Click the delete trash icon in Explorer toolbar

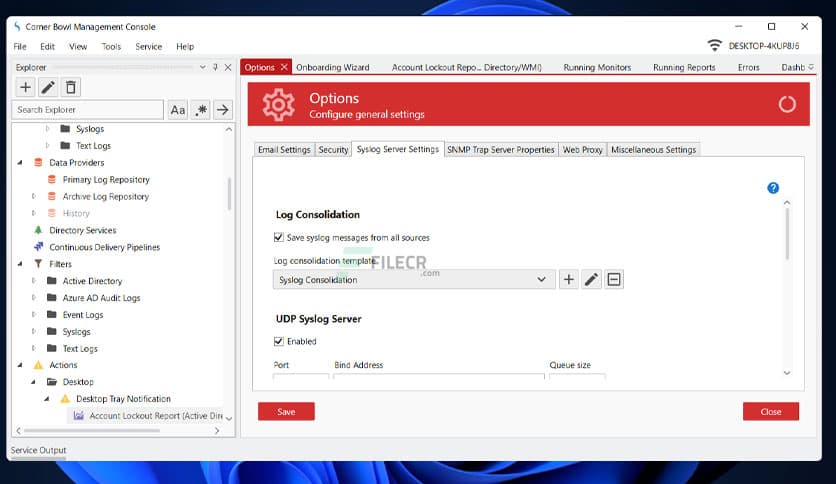[71, 87]
